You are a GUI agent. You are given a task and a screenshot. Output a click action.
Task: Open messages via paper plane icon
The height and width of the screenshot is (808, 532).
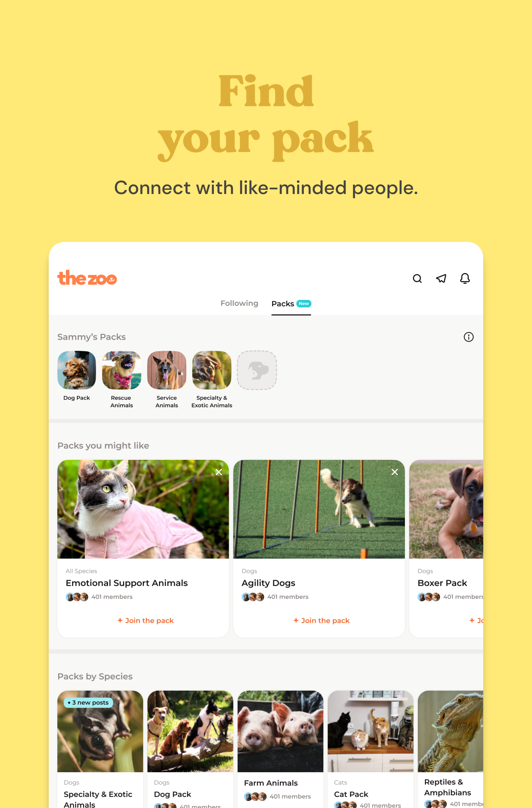(x=441, y=278)
